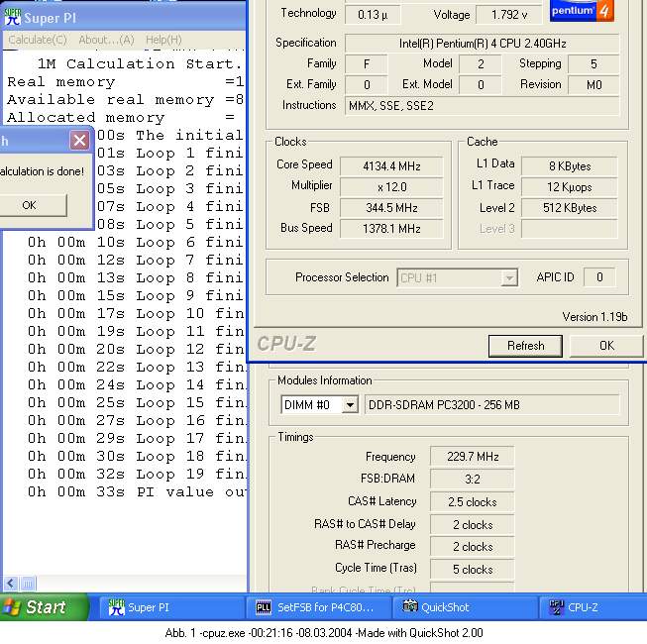
Task: Click the FSB 344.5 MHz value
Action: point(391,208)
